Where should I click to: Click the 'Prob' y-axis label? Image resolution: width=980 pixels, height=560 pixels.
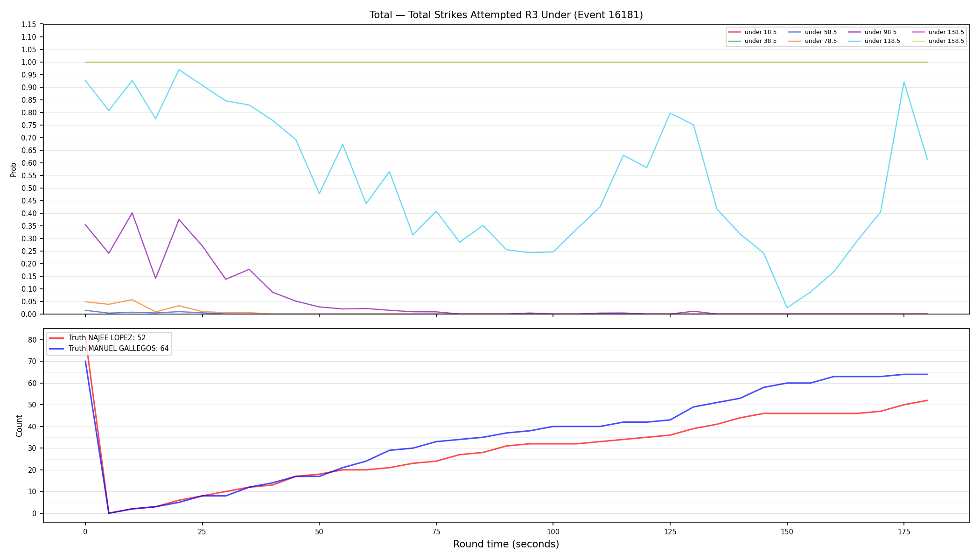[x=14, y=169]
